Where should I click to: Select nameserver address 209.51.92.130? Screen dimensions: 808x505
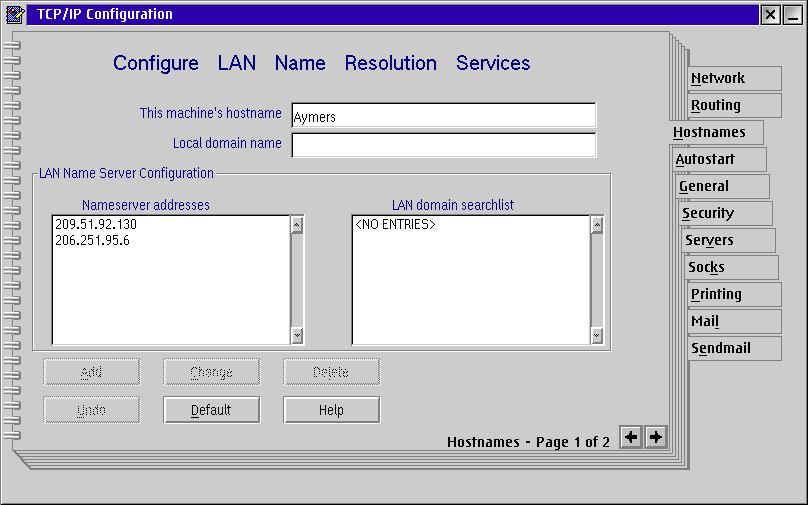coord(96,225)
